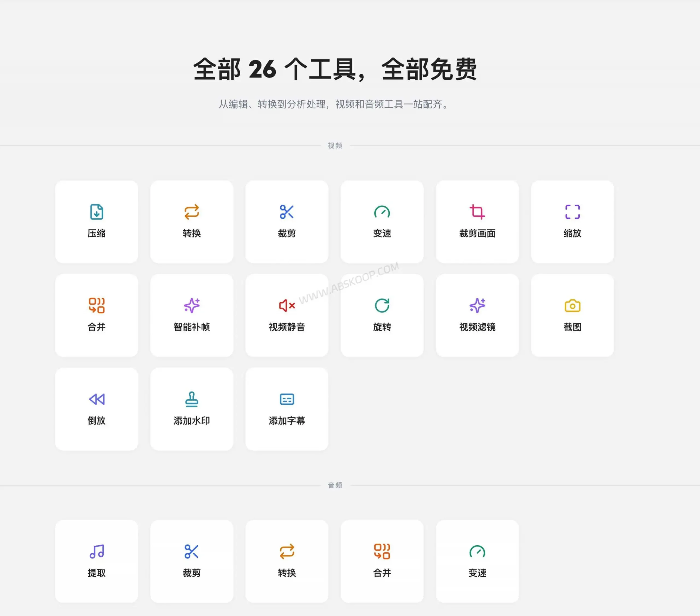The image size is (700, 616).
Task: Click the 添加水印 stamp icon
Action: pyautogui.click(x=192, y=399)
